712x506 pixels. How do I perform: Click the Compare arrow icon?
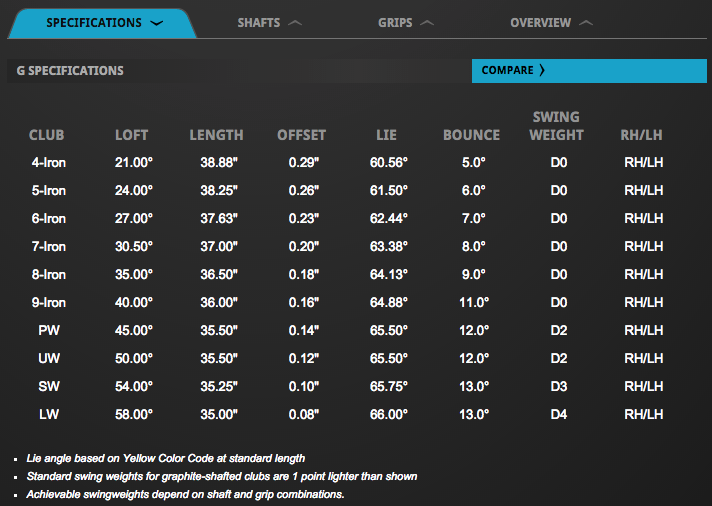tap(542, 70)
